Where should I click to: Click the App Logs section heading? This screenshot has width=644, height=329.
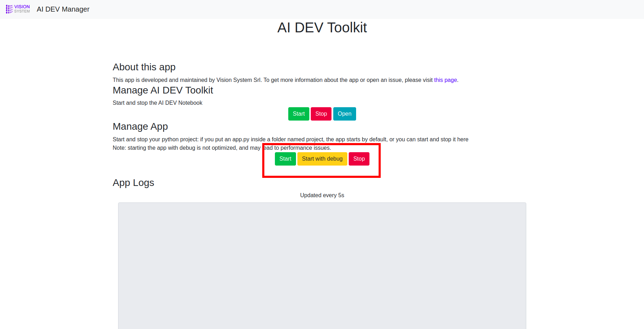[x=133, y=183]
